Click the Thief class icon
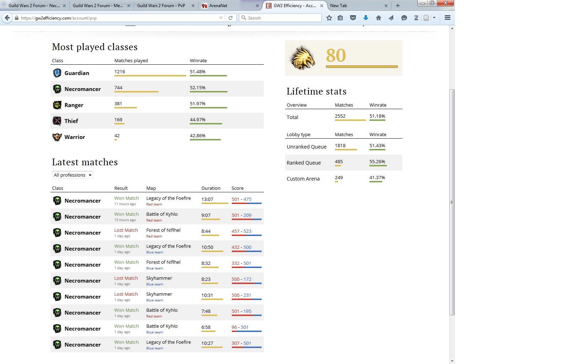The height and width of the screenshot is (364, 588). point(57,121)
